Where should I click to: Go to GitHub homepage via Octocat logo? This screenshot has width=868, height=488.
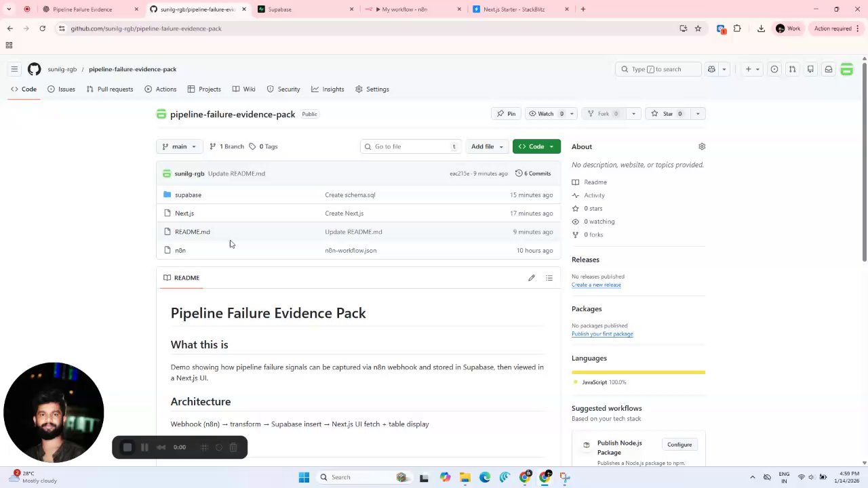[x=34, y=69]
